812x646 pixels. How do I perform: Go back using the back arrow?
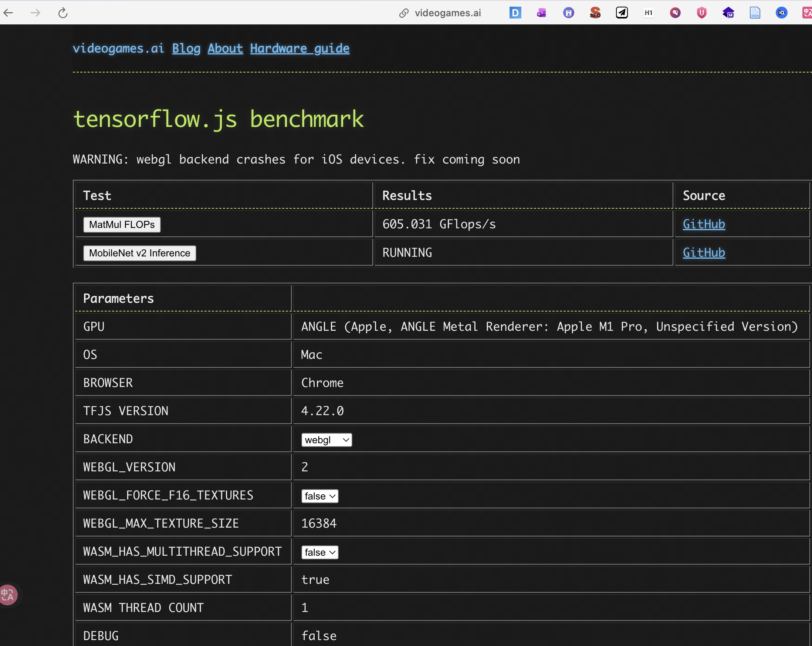tap(8, 13)
